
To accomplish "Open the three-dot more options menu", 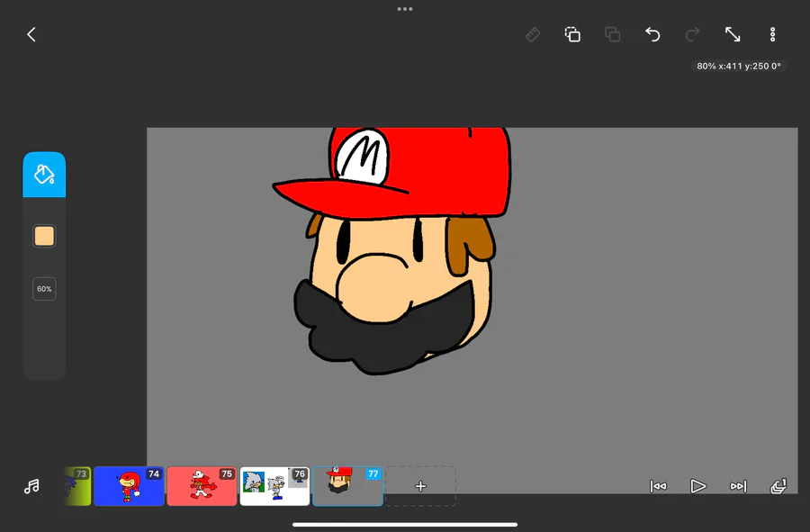I will point(773,34).
